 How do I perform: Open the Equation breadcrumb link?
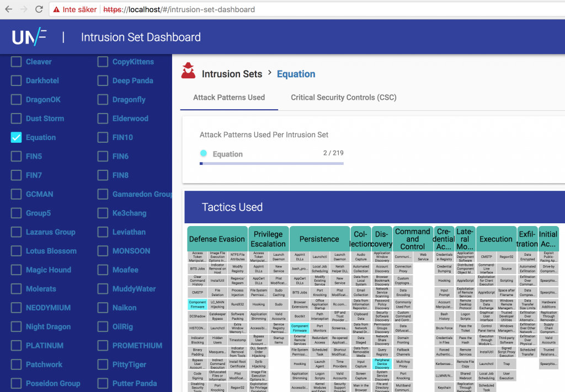pos(296,74)
